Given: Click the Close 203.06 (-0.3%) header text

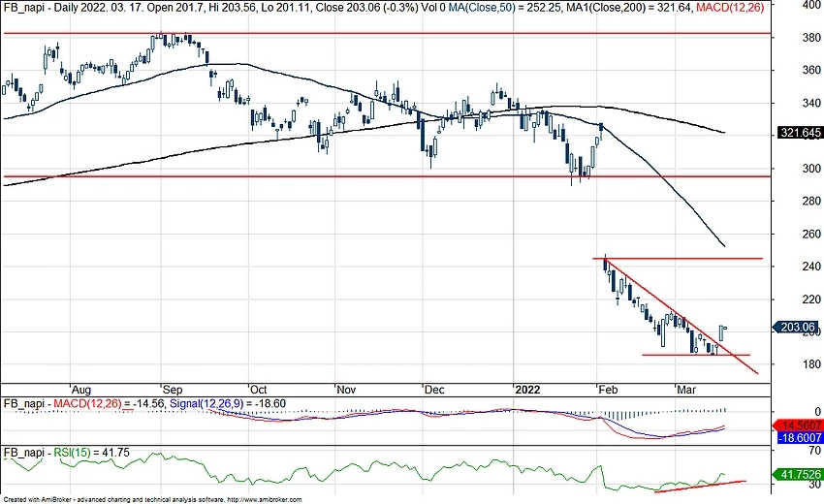Looking at the screenshot, I should coord(366,8).
